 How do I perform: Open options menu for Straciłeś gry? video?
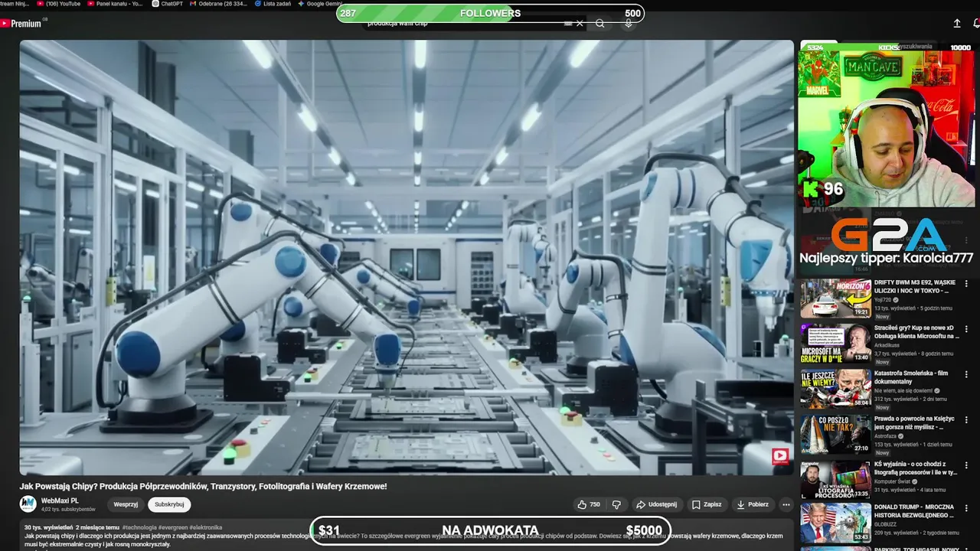click(x=966, y=329)
